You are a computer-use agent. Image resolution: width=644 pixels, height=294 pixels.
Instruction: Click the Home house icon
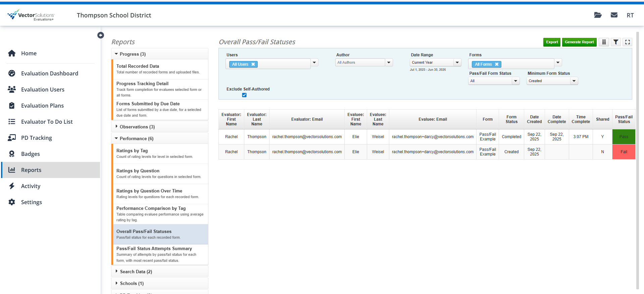[x=12, y=53]
